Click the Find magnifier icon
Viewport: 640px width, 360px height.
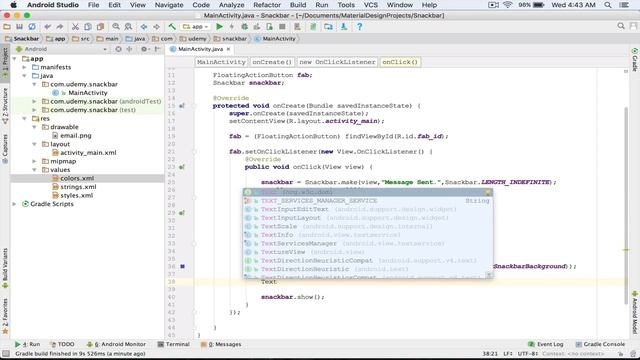point(116,27)
